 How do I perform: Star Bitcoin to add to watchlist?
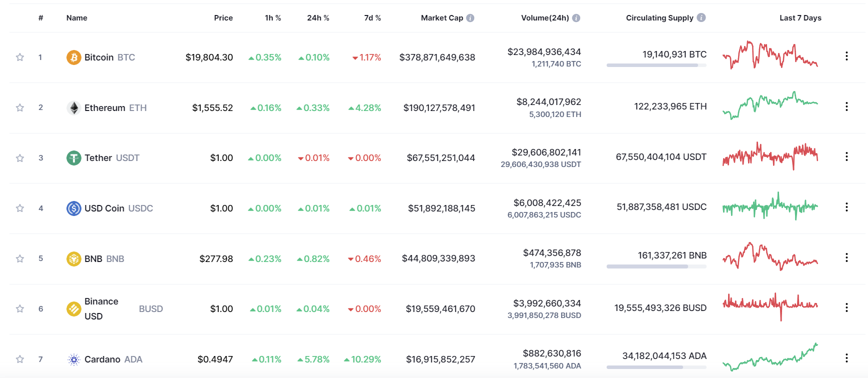tap(20, 57)
